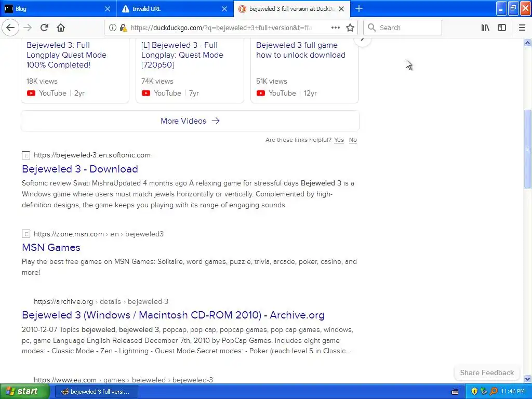Close the Invalid URL tab
532x399 pixels.
pyautogui.click(x=224, y=9)
